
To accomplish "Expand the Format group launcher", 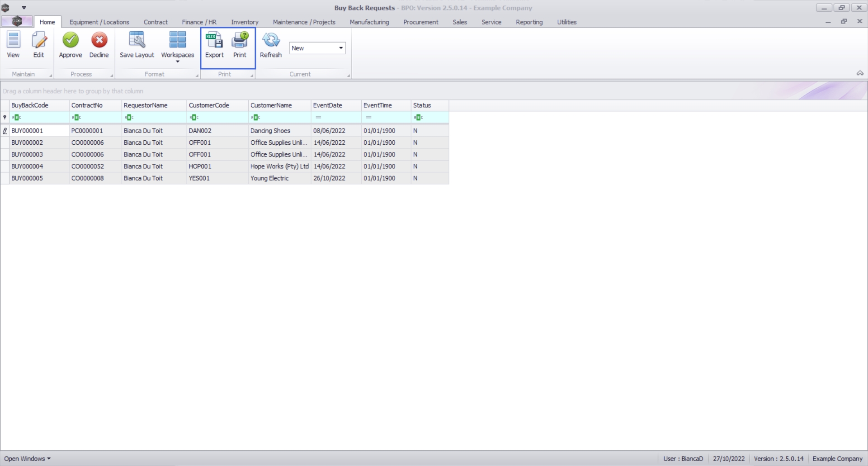I will (x=197, y=76).
